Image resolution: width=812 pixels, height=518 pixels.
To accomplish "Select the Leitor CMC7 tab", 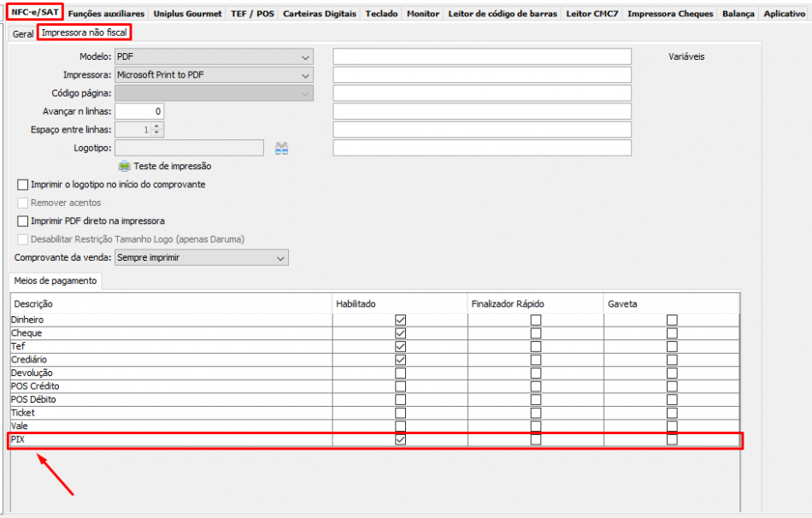I will coord(592,14).
